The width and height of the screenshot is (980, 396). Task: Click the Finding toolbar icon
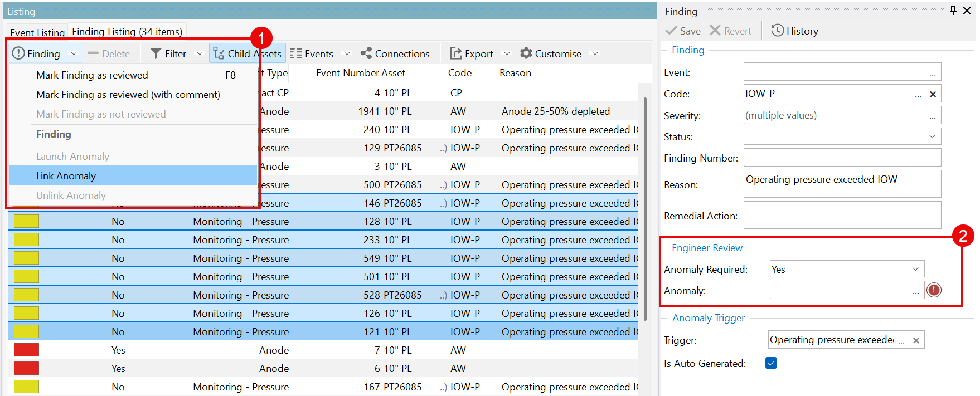coord(18,53)
